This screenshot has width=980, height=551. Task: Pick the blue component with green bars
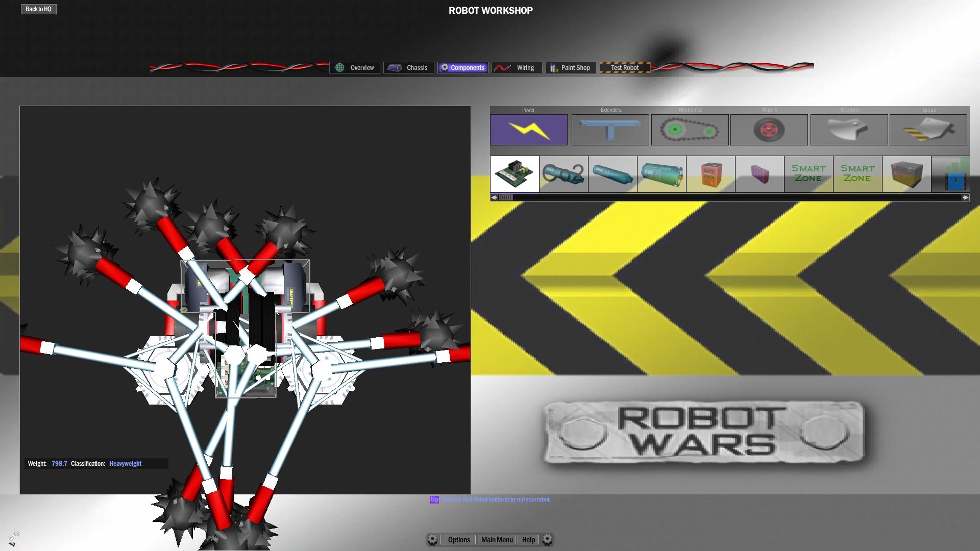[950, 174]
